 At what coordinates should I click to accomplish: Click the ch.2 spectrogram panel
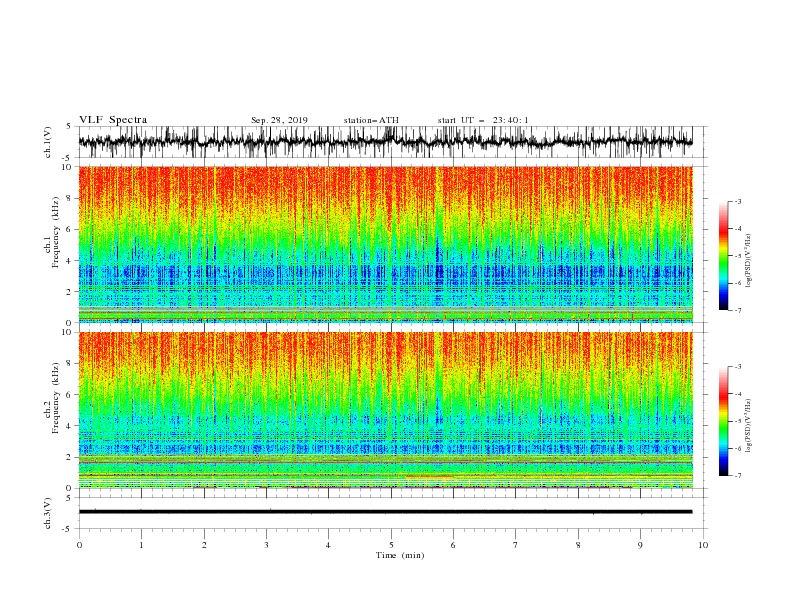pos(385,410)
